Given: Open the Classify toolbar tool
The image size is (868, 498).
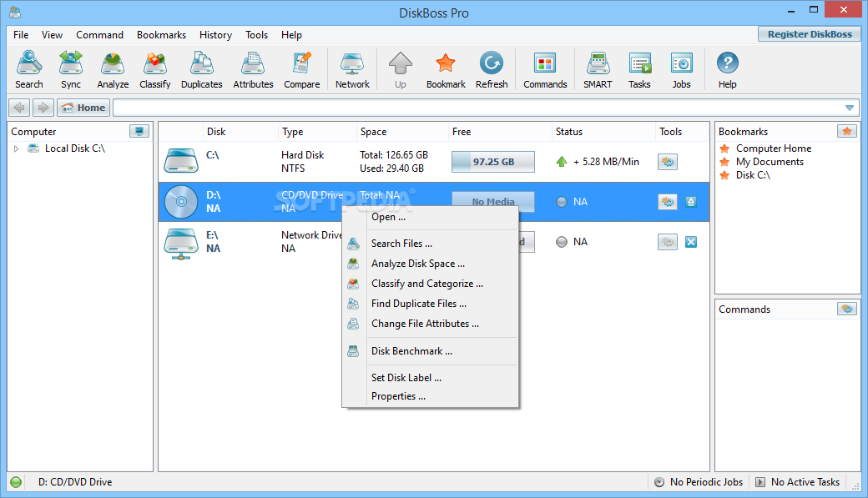Looking at the screenshot, I should click(x=155, y=70).
